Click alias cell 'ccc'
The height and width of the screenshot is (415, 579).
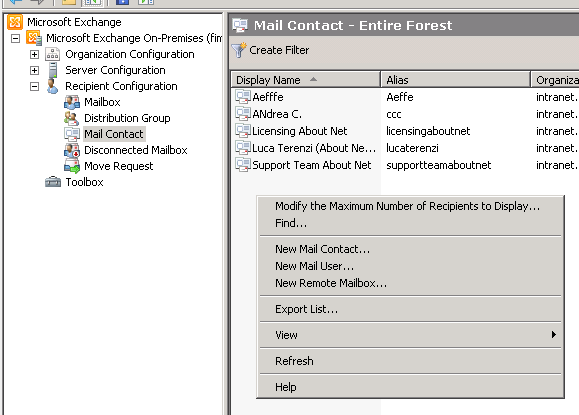[394, 114]
